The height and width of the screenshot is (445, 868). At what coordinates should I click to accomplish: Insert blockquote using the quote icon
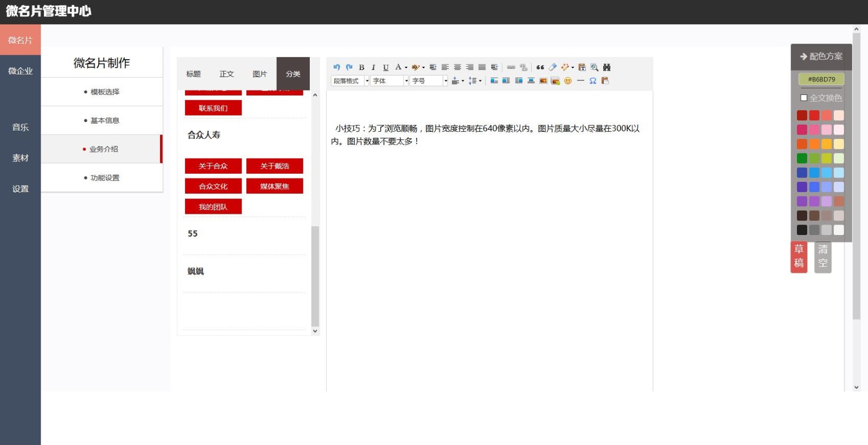pyautogui.click(x=540, y=67)
